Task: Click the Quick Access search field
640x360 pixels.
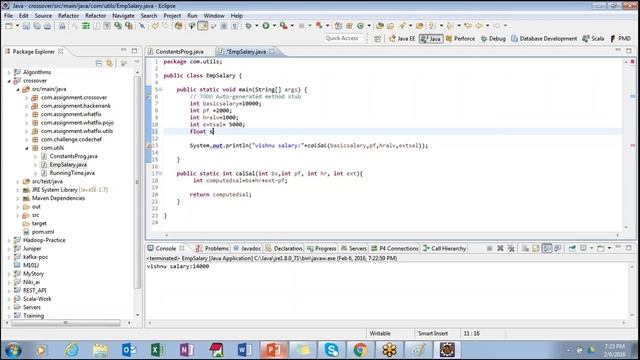Action: pos(342,38)
